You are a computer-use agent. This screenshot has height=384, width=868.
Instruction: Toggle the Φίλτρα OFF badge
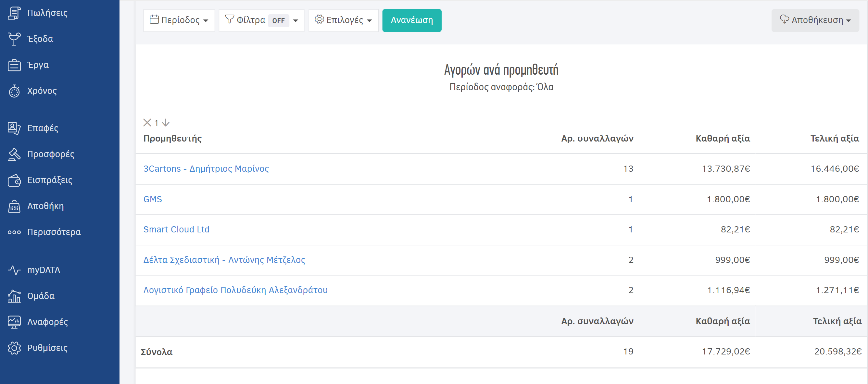pyautogui.click(x=278, y=20)
